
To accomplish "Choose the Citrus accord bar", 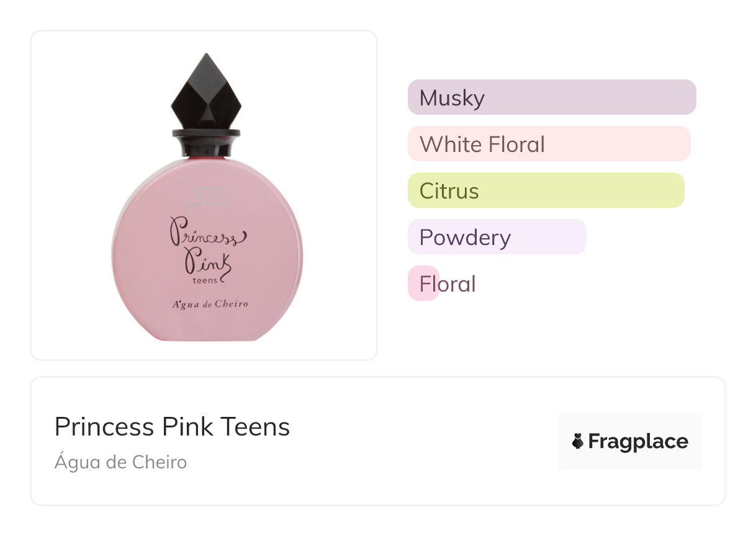I will point(546,190).
